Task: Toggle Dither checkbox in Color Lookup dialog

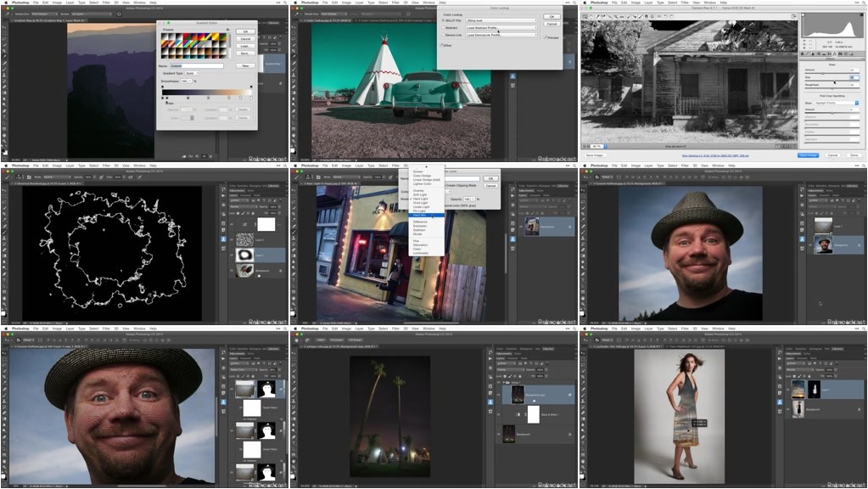Action: point(441,45)
